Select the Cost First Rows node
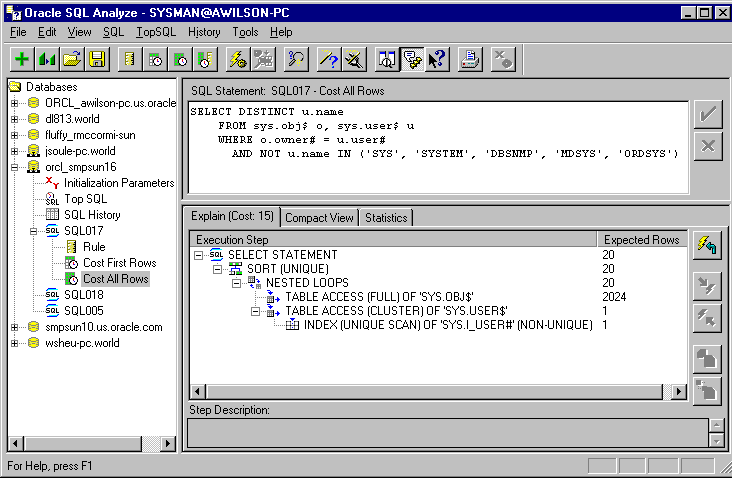The height and width of the screenshot is (478, 732). click(x=120, y=263)
